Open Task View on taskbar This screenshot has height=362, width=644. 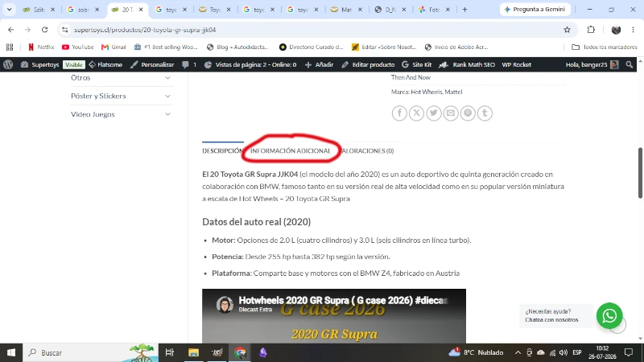point(170,352)
